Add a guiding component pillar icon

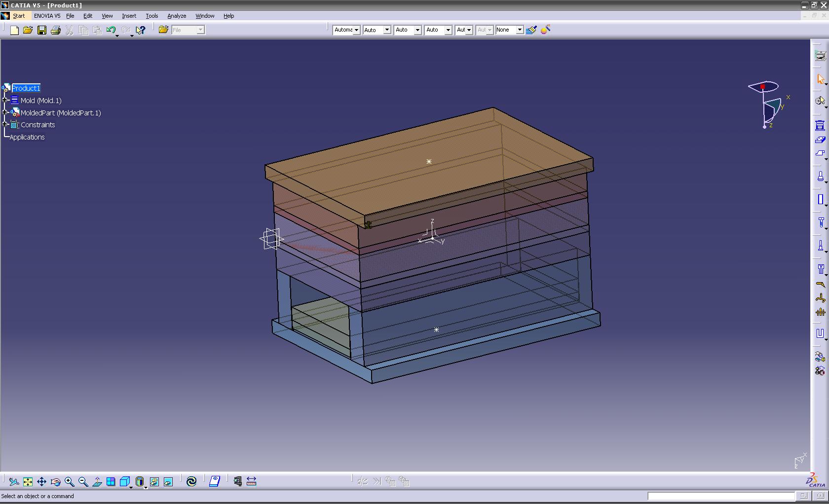tap(820, 176)
